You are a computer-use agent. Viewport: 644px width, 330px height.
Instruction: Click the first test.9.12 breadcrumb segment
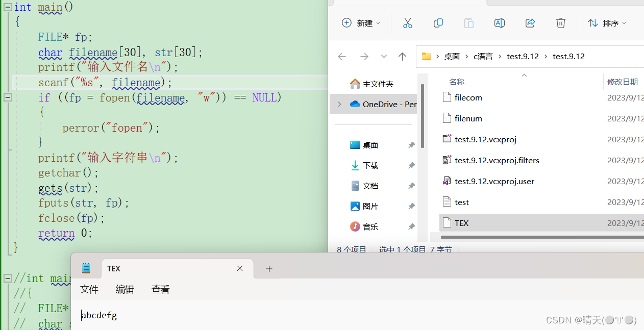pos(523,57)
